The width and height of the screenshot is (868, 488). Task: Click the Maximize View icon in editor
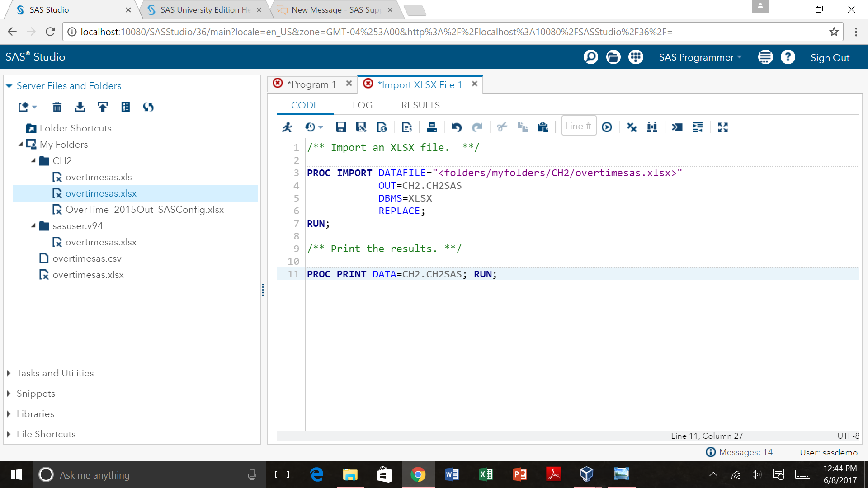722,127
